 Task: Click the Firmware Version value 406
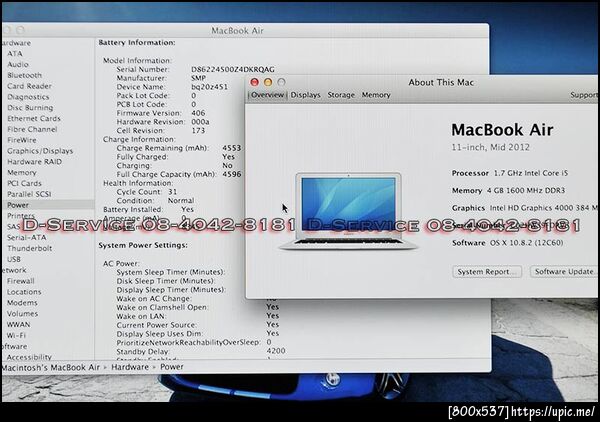[198, 113]
